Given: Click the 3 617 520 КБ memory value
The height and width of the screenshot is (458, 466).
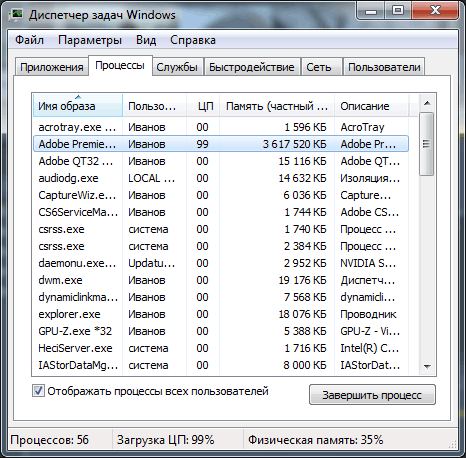Looking at the screenshot, I should [x=294, y=144].
